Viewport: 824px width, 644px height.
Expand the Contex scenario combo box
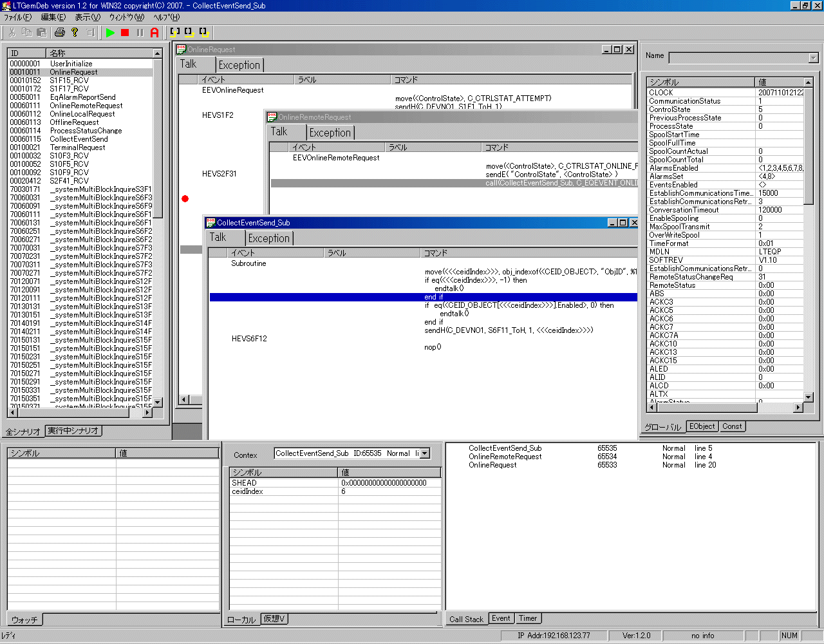tap(424, 453)
